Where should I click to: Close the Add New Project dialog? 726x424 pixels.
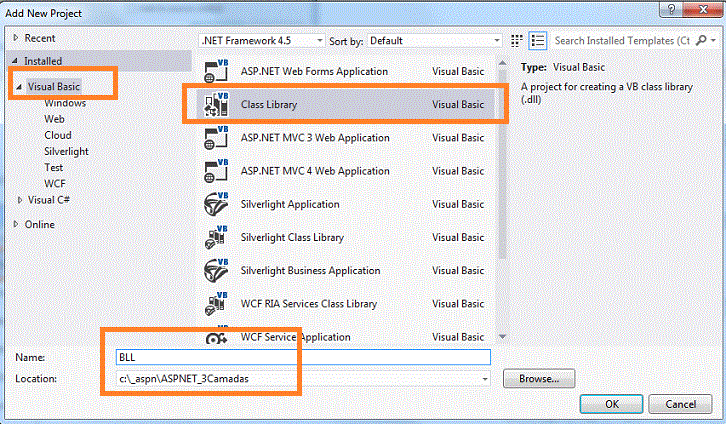point(704,9)
